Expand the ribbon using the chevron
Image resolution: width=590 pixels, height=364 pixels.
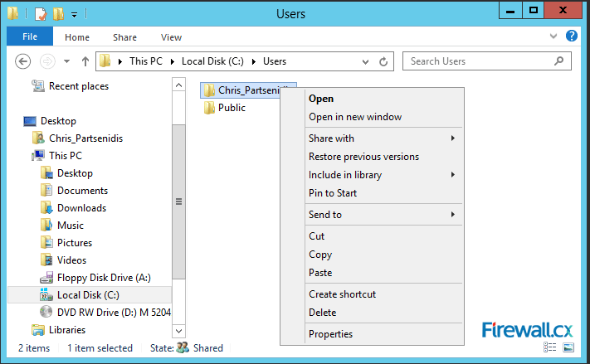553,36
